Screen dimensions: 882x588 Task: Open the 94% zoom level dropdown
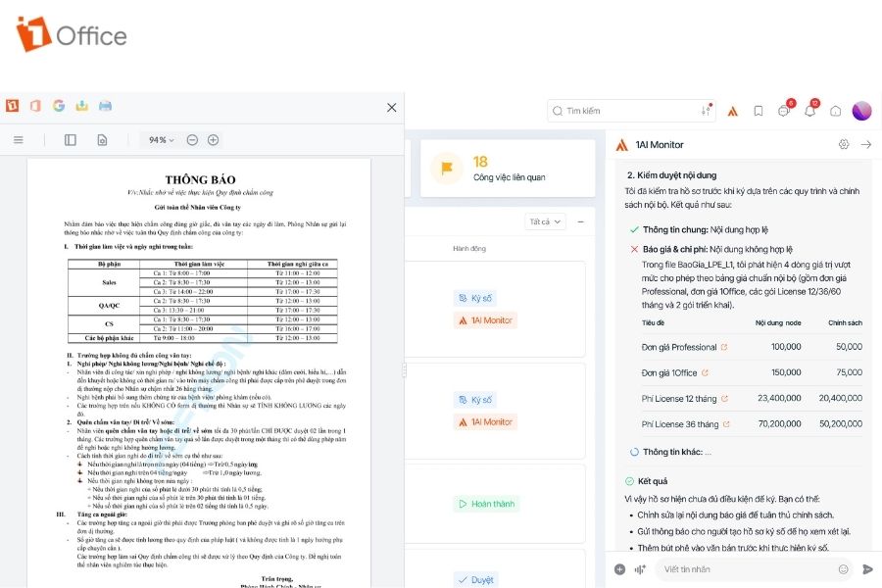coord(161,139)
